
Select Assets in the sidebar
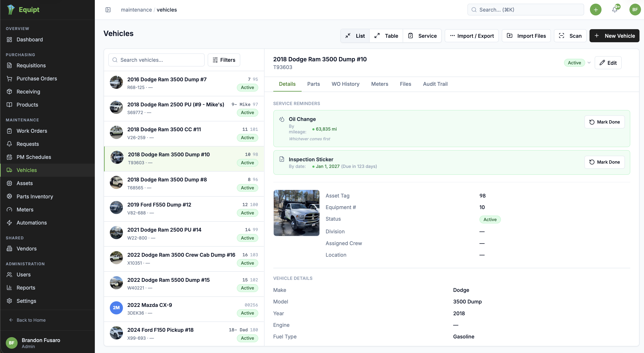47,183
